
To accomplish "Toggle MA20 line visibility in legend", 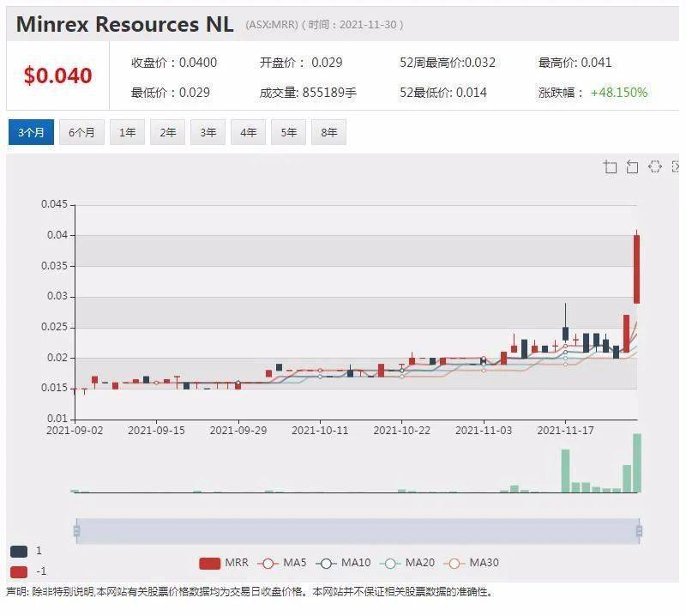I will pos(411,563).
